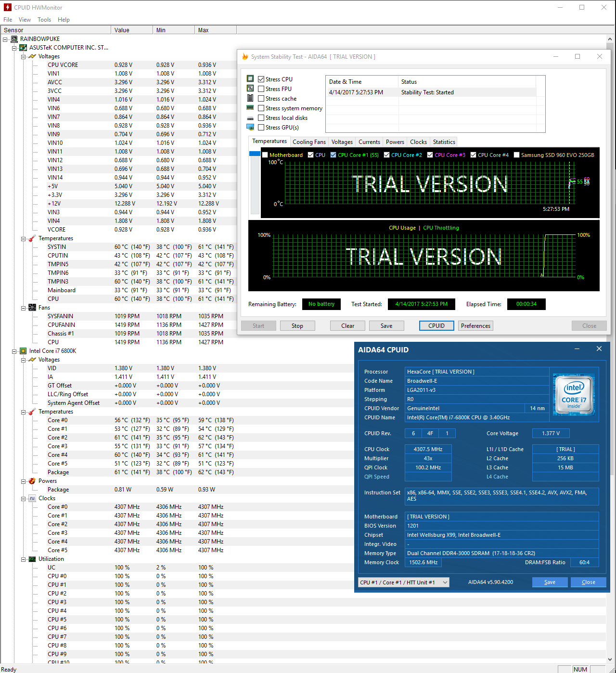Screen dimensions: 616x673
Task: Click the Value column header
Action: (131, 30)
